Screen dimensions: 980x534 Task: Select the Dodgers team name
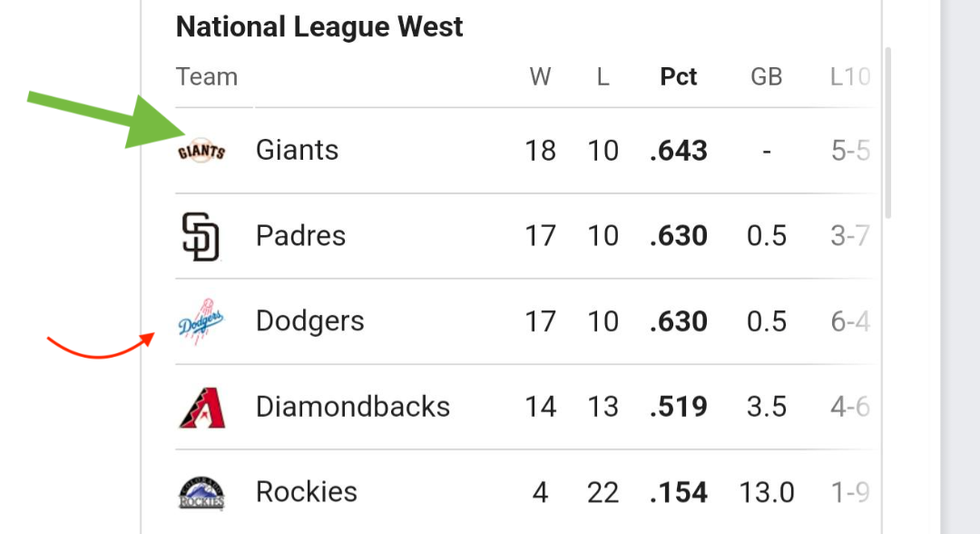tap(310, 321)
